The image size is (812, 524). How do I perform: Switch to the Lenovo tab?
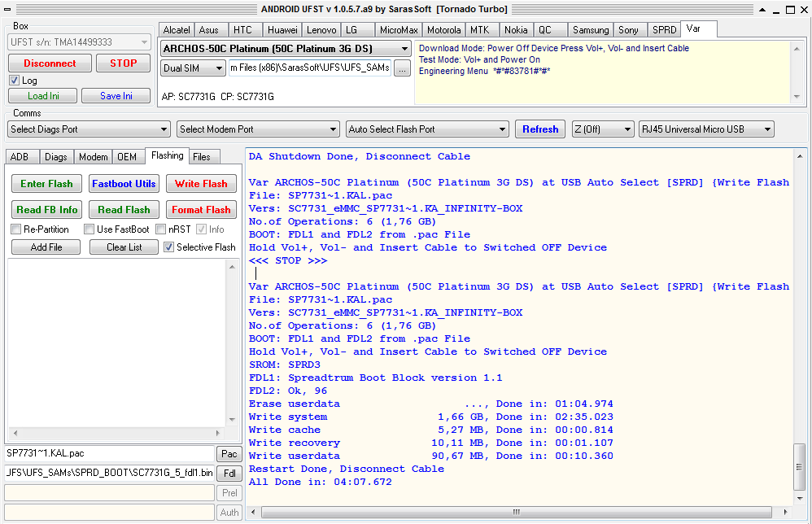(x=321, y=30)
